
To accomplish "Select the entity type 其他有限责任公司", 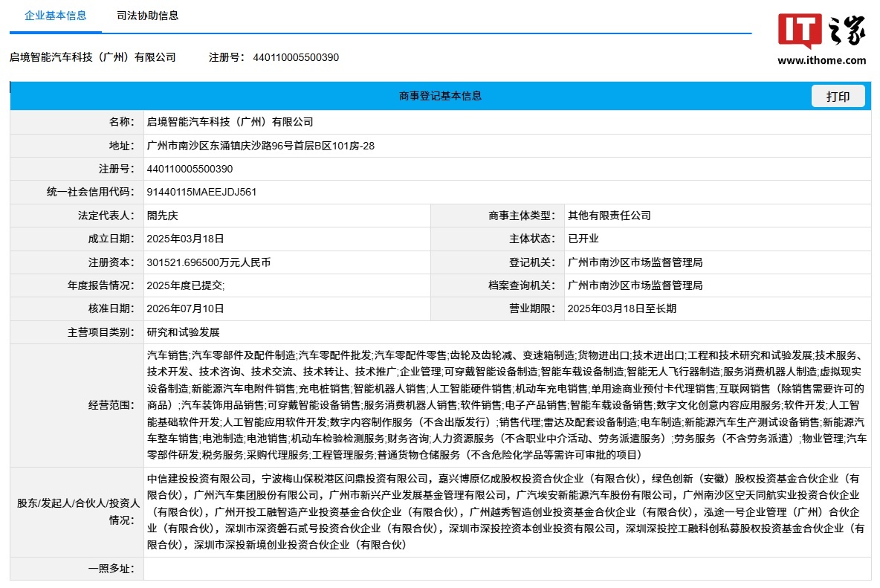I will 609,216.
